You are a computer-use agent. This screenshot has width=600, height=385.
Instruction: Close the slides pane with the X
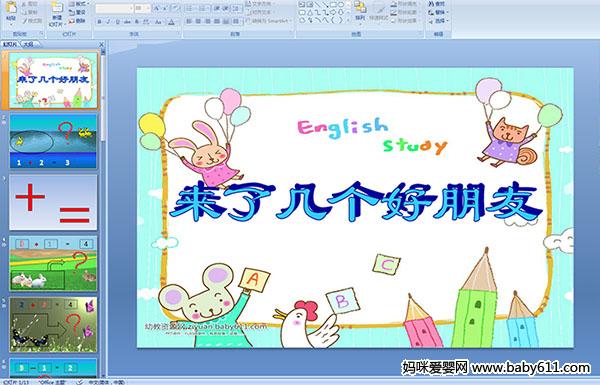click(x=101, y=44)
